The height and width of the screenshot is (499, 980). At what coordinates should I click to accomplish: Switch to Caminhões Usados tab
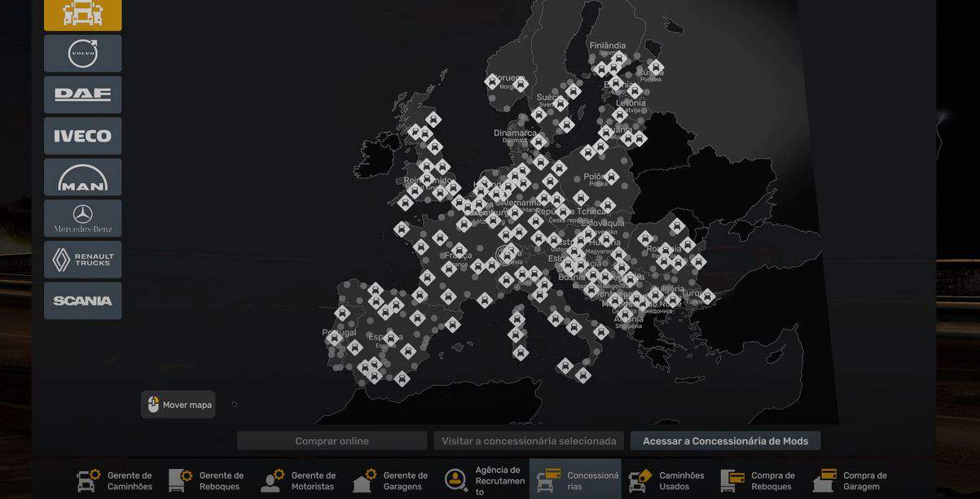tap(667, 480)
